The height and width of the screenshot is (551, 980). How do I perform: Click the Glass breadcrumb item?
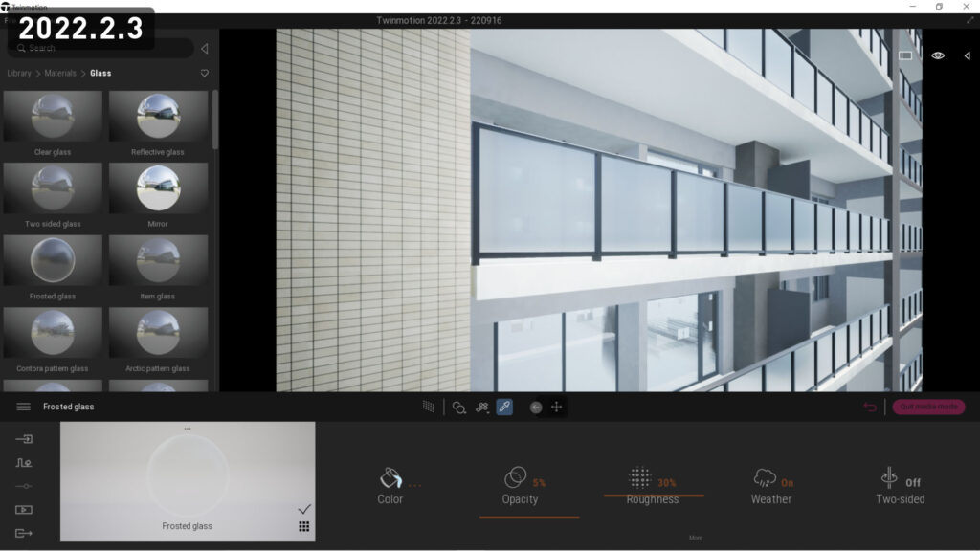tap(100, 73)
